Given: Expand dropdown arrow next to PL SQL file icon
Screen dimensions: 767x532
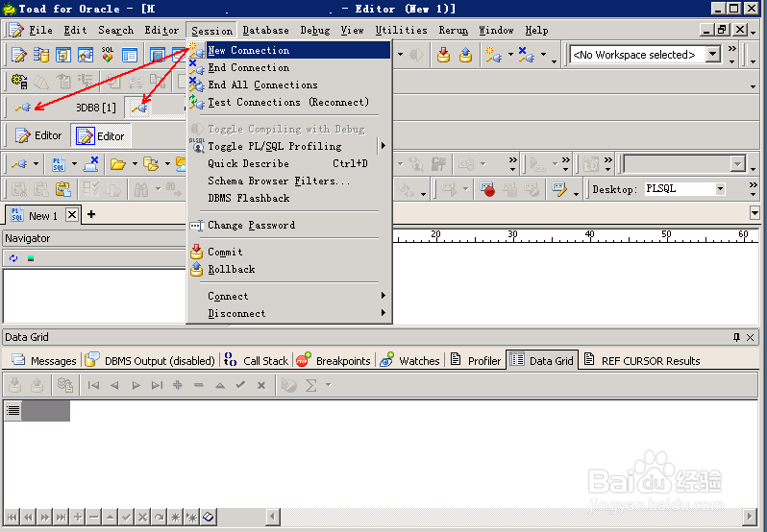Looking at the screenshot, I should point(74,164).
